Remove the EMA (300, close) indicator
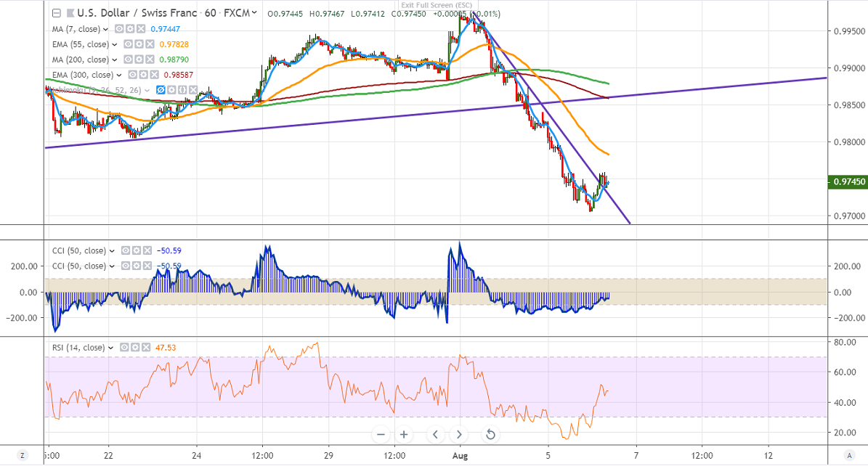 click(154, 75)
